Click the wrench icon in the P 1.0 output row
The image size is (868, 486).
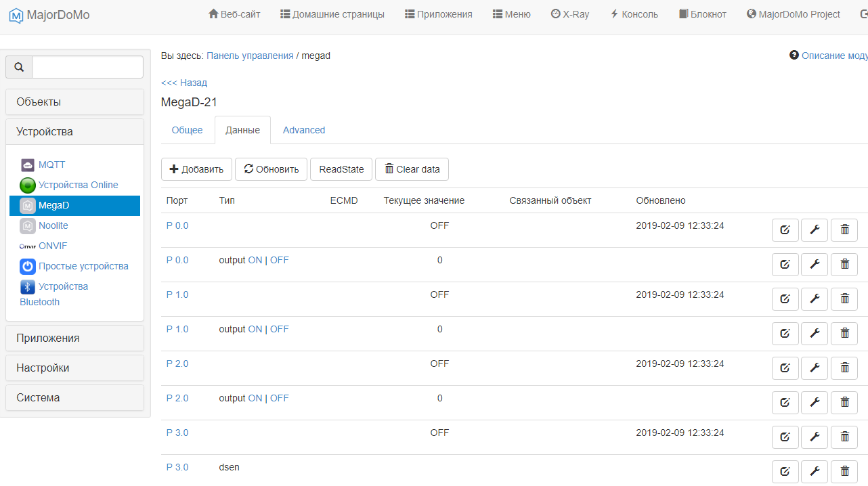[815, 333]
